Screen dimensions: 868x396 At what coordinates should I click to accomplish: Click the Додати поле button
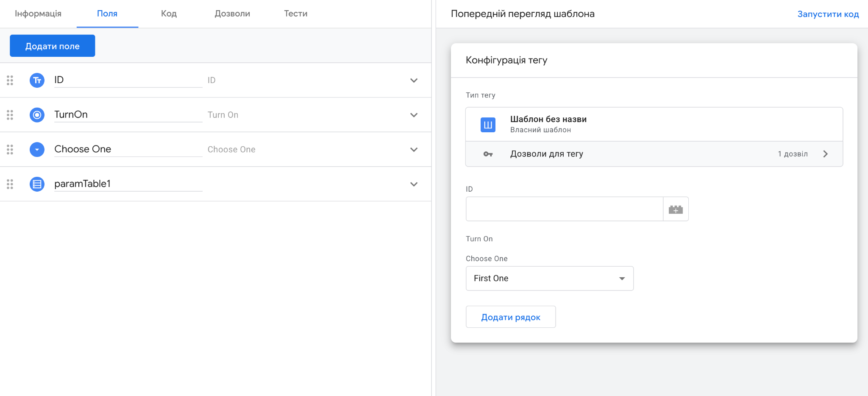pos(52,45)
